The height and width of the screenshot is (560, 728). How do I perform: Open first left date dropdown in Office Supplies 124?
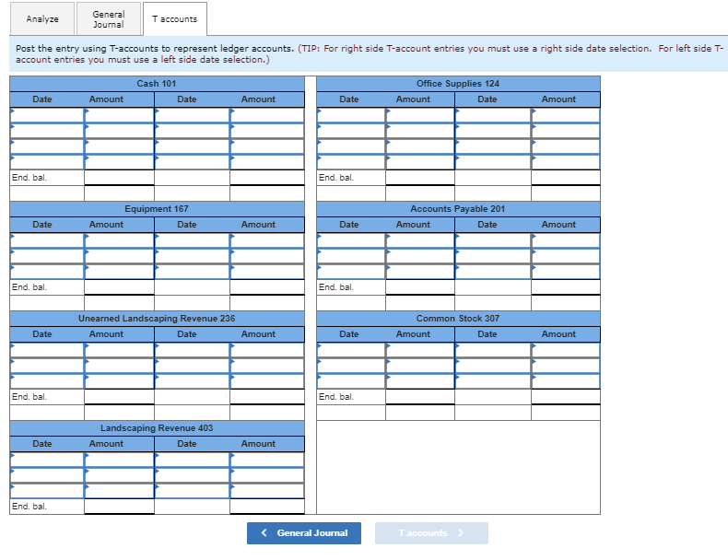(x=351, y=115)
